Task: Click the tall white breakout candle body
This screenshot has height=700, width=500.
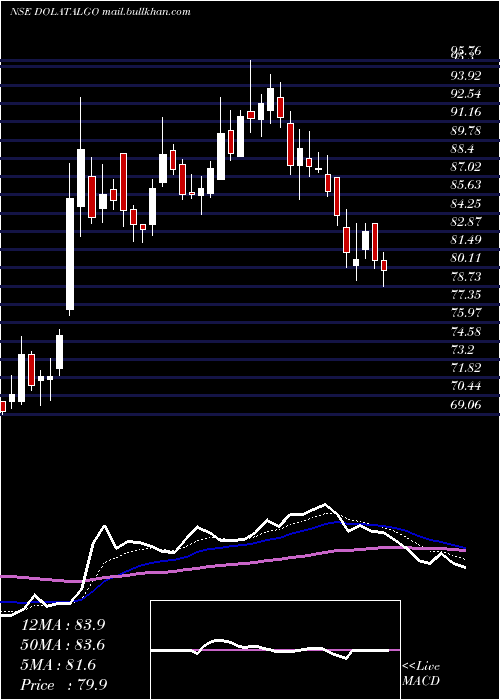Action: [70, 254]
